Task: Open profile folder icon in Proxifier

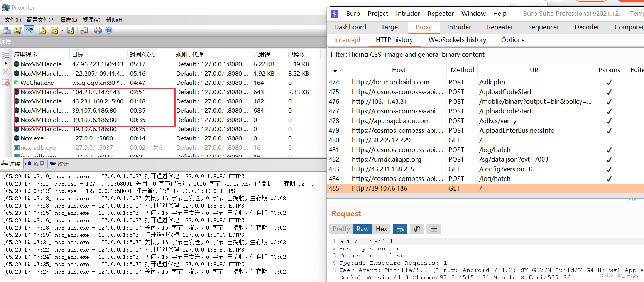Action: [x=54, y=30]
